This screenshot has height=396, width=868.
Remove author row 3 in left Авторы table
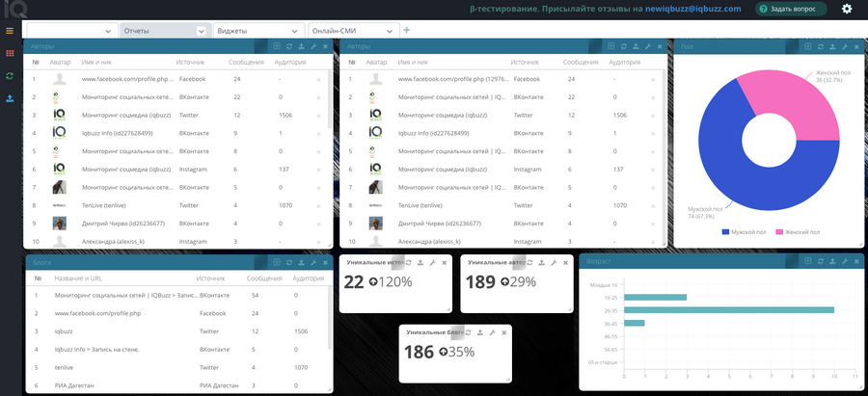(318, 116)
